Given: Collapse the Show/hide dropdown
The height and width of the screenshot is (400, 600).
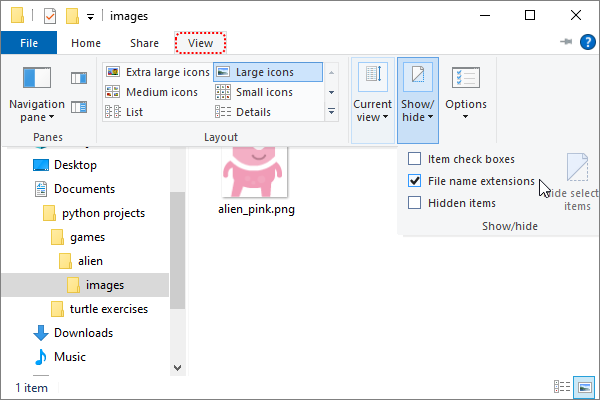Looking at the screenshot, I should [417, 100].
